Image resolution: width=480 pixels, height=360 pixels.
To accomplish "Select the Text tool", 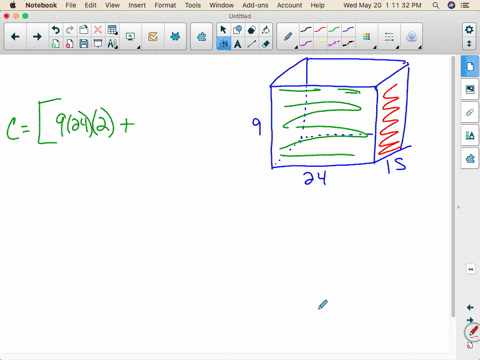I will 237,44.
